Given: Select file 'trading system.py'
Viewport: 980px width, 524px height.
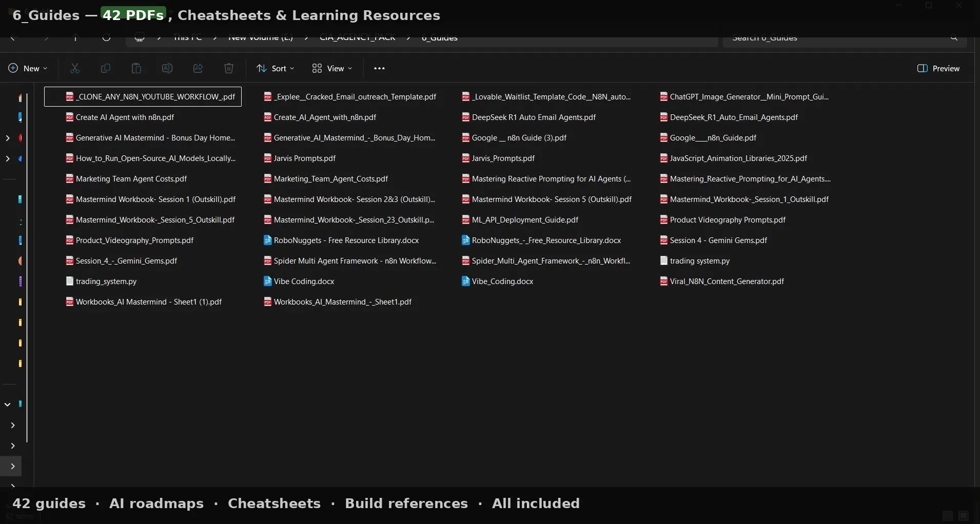Looking at the screenshot, I should [x=695, y=260].
